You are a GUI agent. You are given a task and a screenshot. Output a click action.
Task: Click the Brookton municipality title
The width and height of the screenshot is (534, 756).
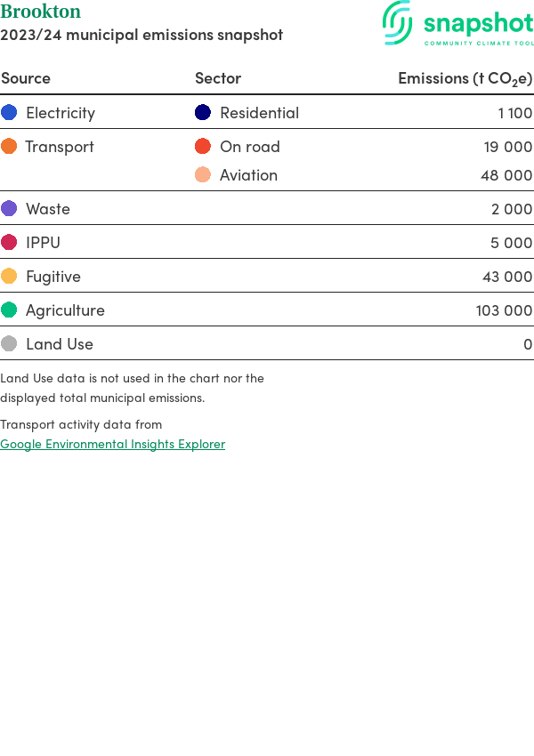[41, 12]
